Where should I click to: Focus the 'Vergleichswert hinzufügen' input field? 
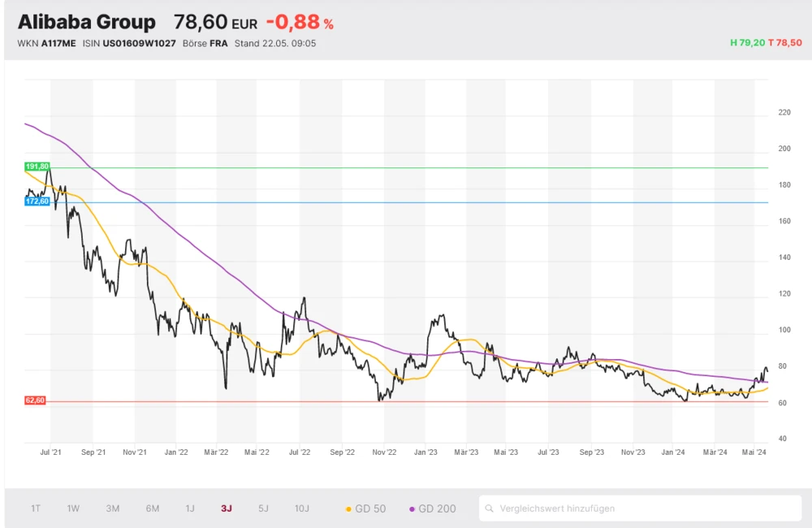pos(641,509)
